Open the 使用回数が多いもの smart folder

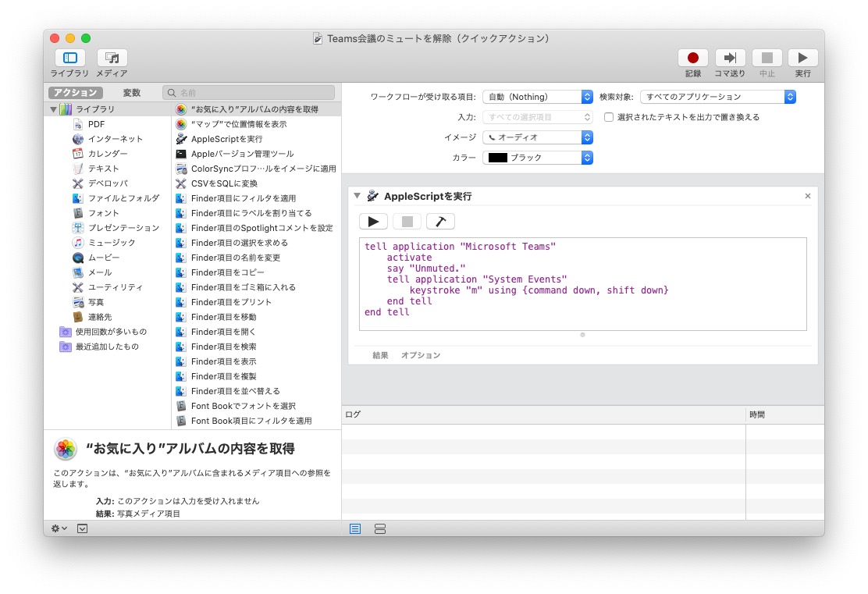(108, 332)
